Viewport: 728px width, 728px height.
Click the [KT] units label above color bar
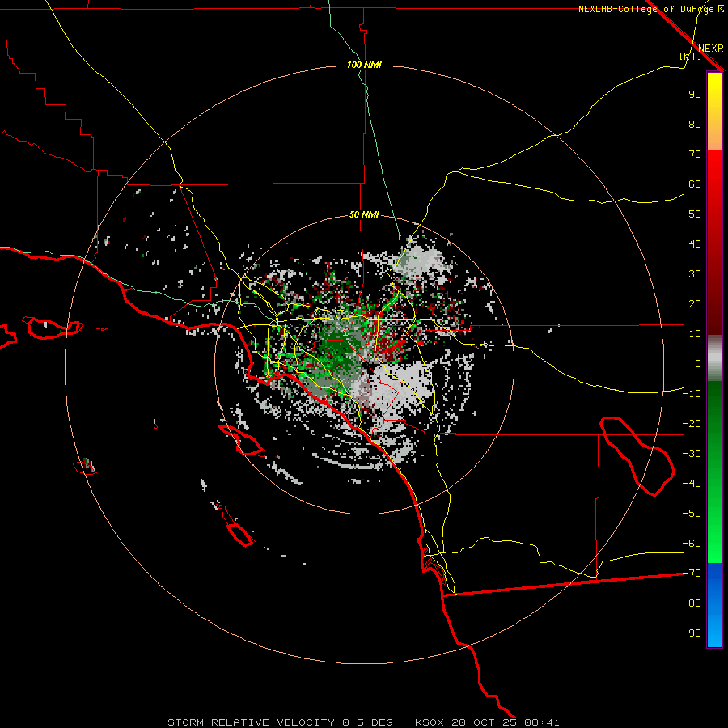[691, 56]
